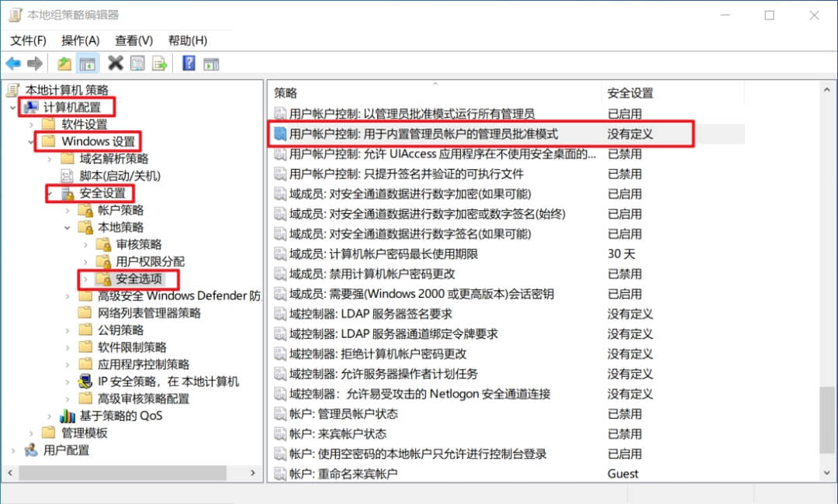838x504 pixels.
Task: Expand the 管理模板 folder node
Action: pos(32,433)
